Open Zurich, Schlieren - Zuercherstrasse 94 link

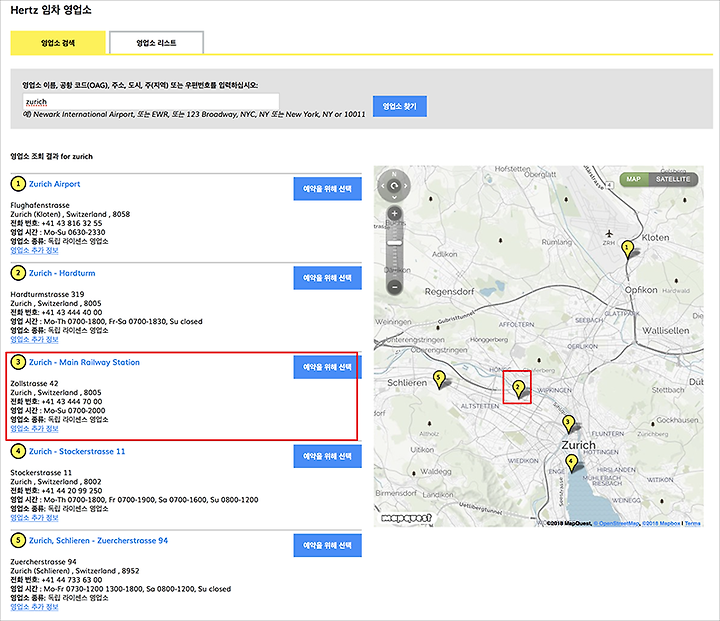click(98, 540)
